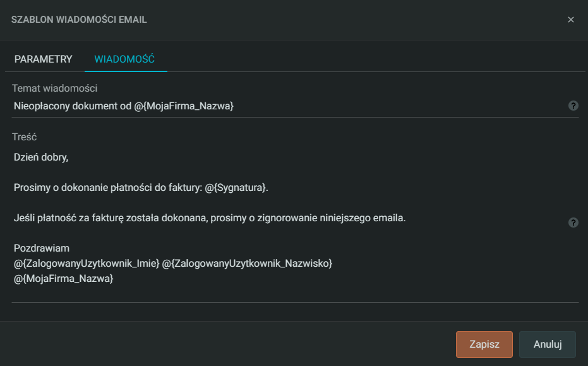
Task: Open help for the subject field
Action: coord(573,106)
